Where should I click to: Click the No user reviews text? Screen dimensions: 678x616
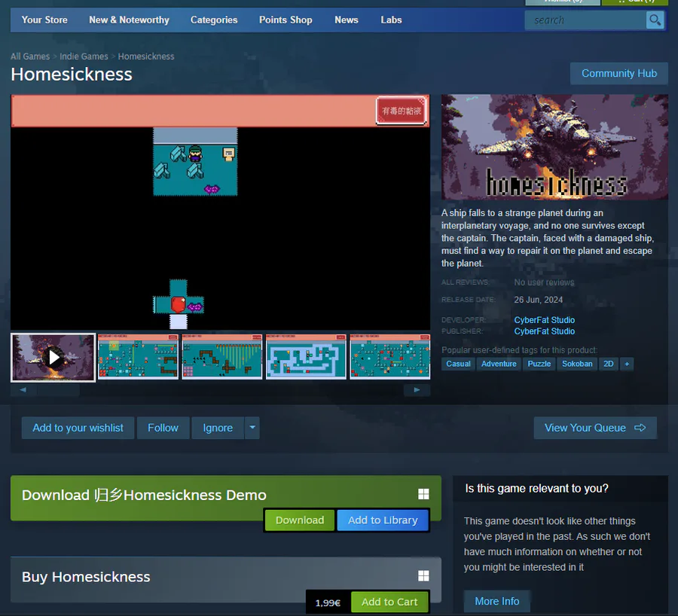(x=544, y=282)
